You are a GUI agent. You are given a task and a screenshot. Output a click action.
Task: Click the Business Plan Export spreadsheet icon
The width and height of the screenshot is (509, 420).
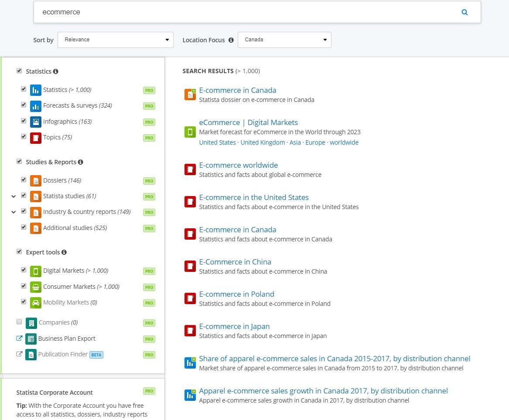(x=31, y=339)
